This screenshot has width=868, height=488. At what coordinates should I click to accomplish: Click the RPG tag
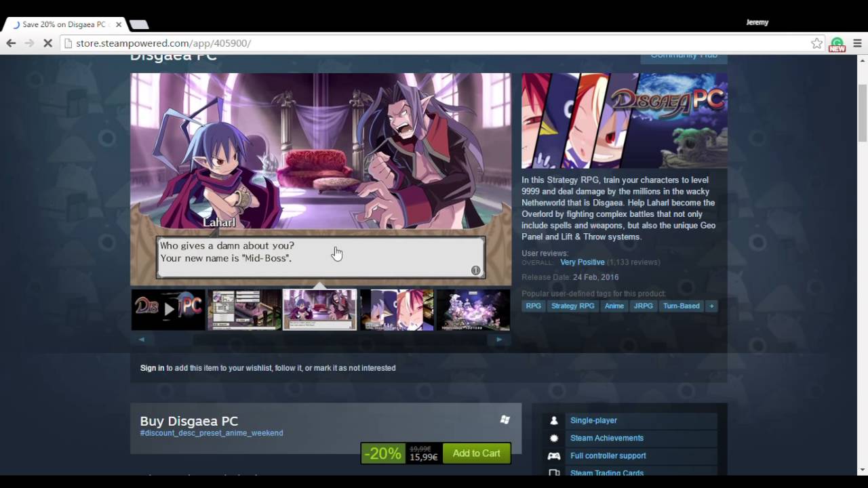[534, 306]
